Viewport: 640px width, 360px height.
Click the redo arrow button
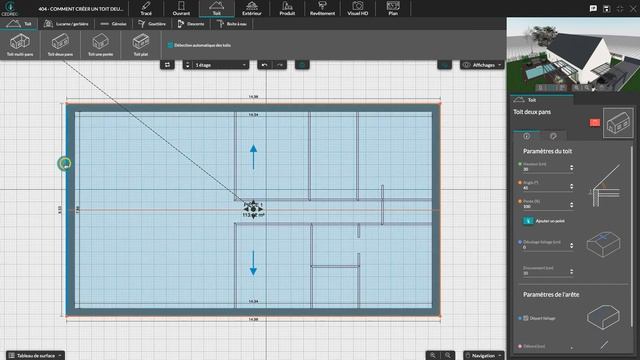click(x=280, y=65)
